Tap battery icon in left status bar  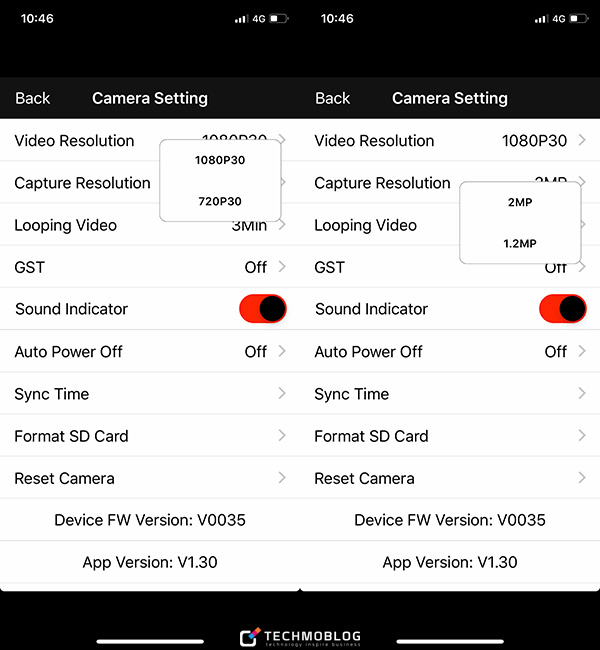(278, 19)
